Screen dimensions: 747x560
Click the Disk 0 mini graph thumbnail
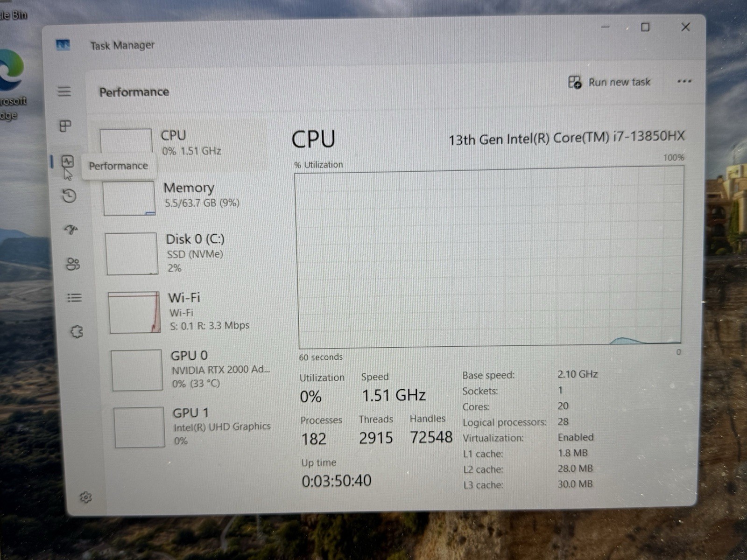point(132,254)
